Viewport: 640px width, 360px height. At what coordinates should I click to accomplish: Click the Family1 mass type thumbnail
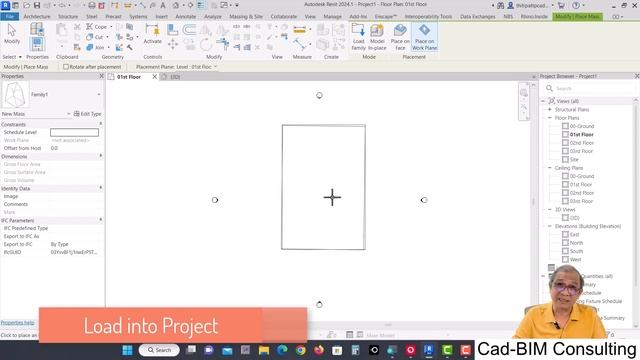click(15, 95)
